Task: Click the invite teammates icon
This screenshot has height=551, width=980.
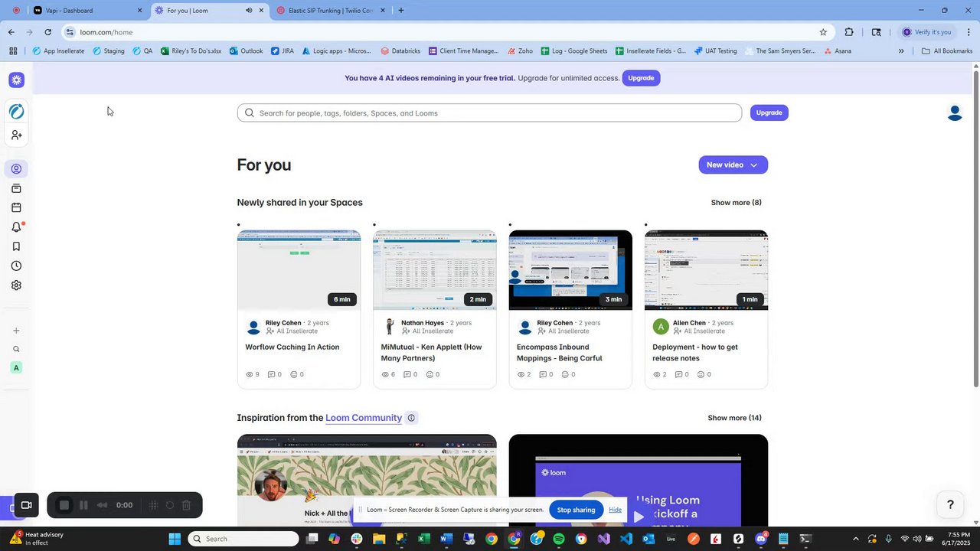Action: point(16,135)
